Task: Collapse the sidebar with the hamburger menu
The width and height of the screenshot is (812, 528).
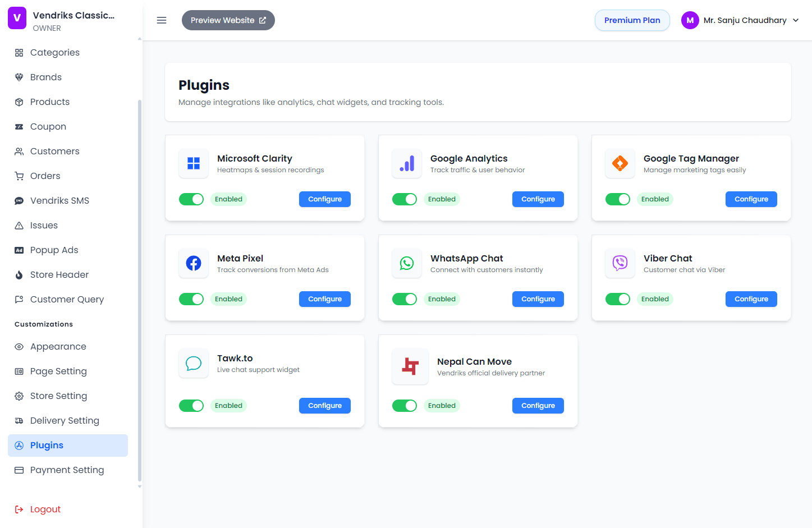Action: pos(162,20)
